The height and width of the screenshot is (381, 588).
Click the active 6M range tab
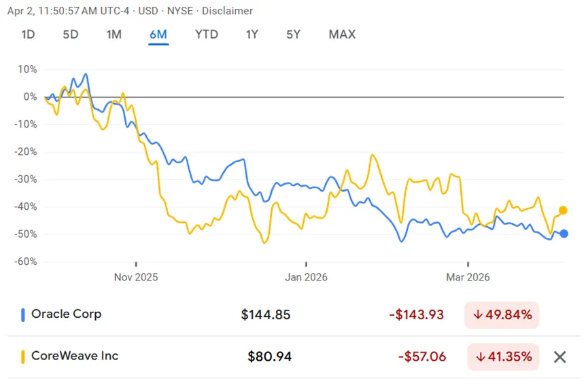[158, 34]
